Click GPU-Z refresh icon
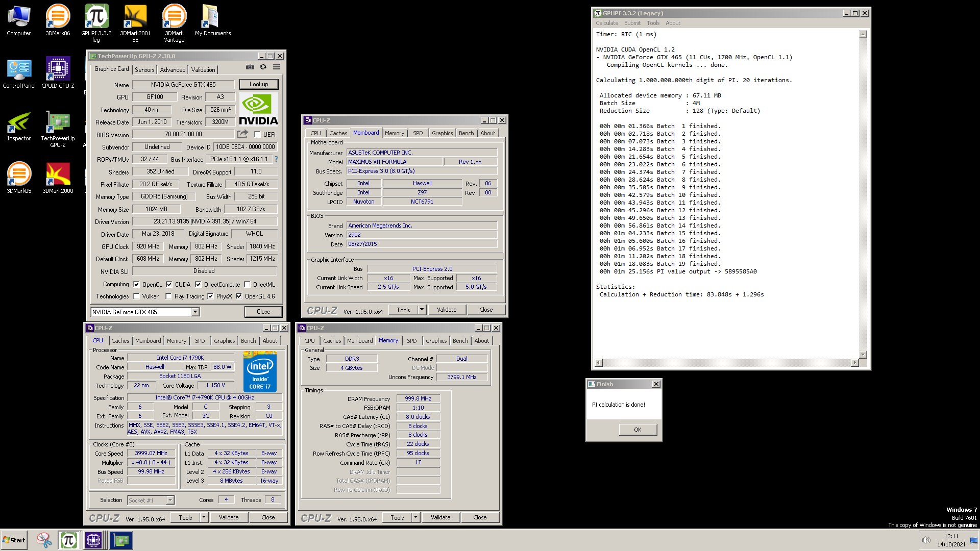Image resolution: width=980 pixels, height=551 pixels. click(x=263, y=67)
